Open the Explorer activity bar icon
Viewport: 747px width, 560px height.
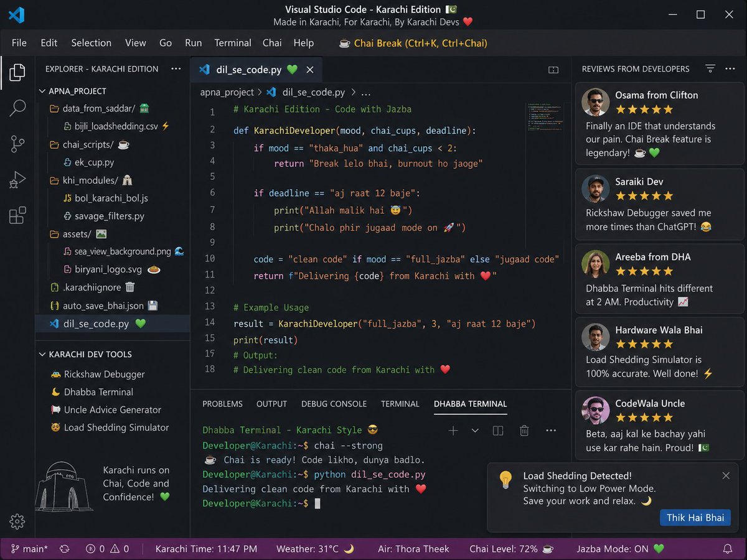[x=17, y=72]
